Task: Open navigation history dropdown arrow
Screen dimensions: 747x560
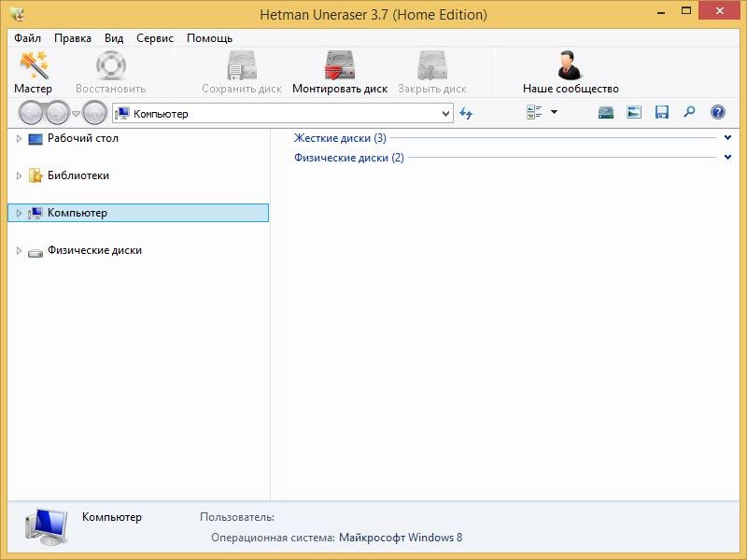Action: (76, 114)
